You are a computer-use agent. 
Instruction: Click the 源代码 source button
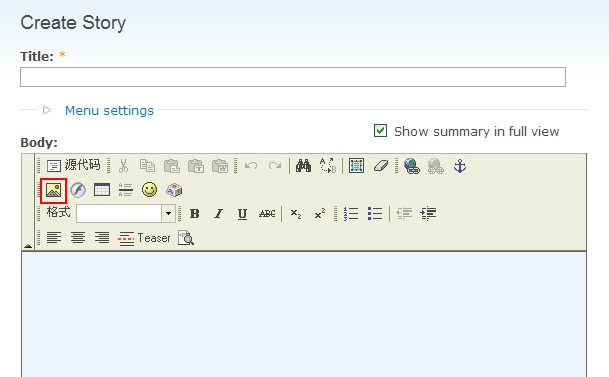pos(73,165)
